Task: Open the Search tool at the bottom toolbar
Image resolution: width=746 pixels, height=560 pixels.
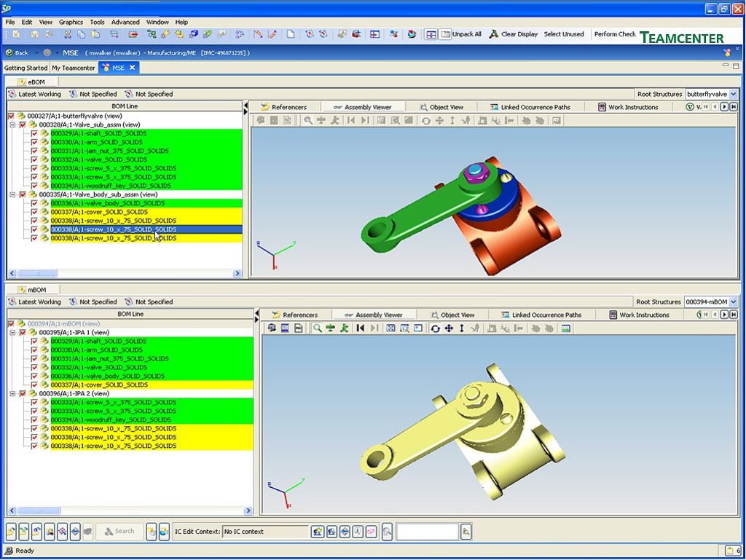Action: 119,531
